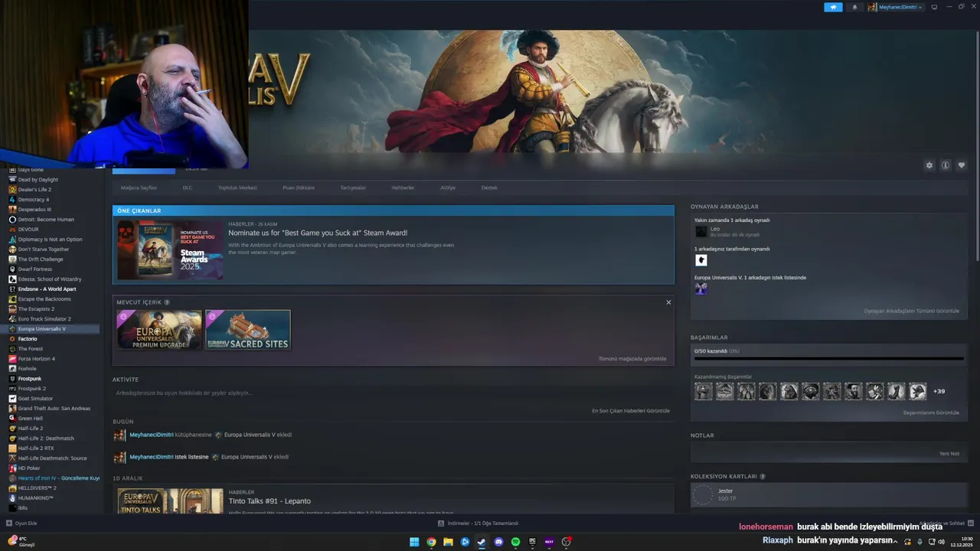Open File Explorer from the taskbar
The height and width of the screenshot is (551, 980).
coord(448,542)
